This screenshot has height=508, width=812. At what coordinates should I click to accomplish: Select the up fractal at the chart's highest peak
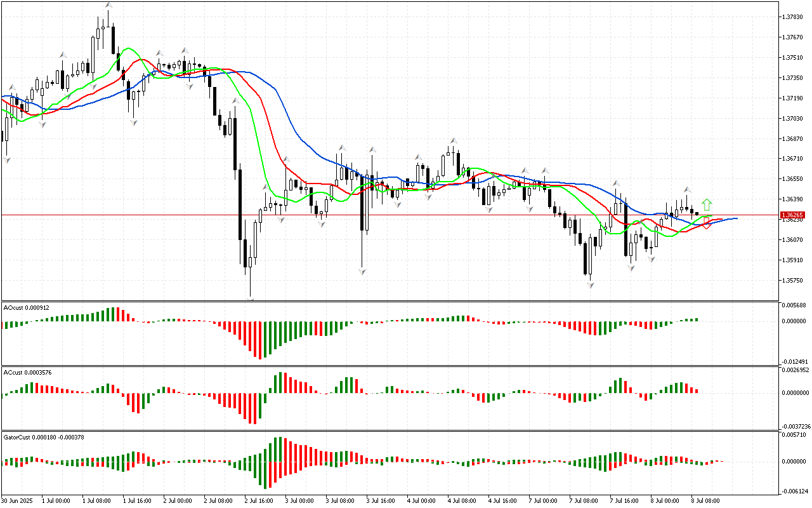click(109, 5)
